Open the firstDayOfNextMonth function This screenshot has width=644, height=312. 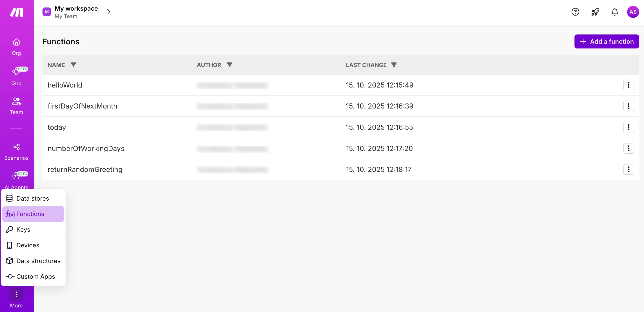coord(82,106)
